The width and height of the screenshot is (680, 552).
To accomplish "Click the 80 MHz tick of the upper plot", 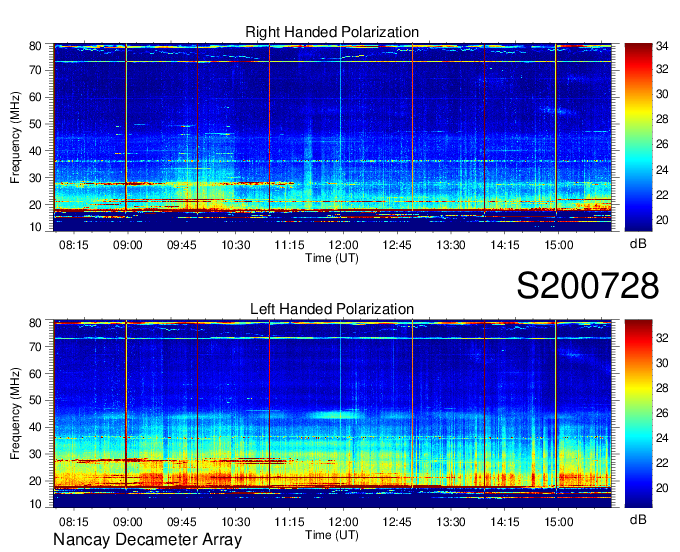I will [x=35, y=46].
